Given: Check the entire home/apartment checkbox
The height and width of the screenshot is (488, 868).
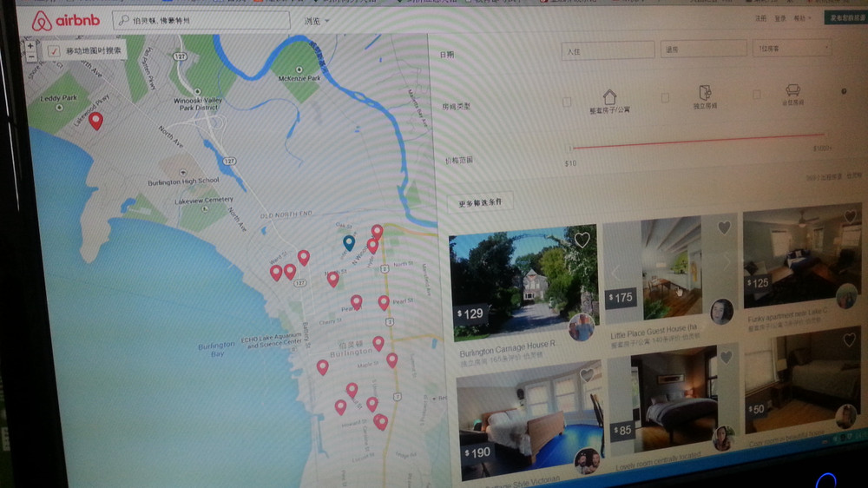Looking at the screenshot, I should tap(567, 102).
